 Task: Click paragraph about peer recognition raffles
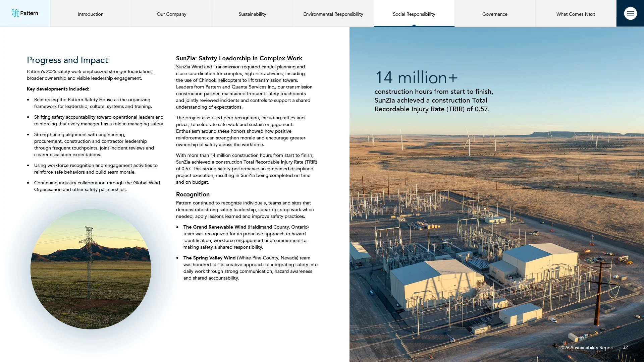(x=240, y=131)
